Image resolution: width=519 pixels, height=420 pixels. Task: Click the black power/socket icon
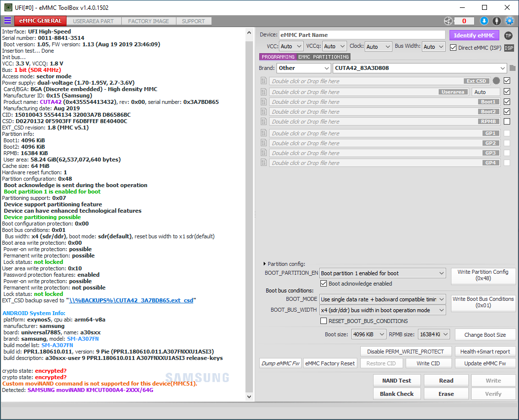(x=496, y=21)
